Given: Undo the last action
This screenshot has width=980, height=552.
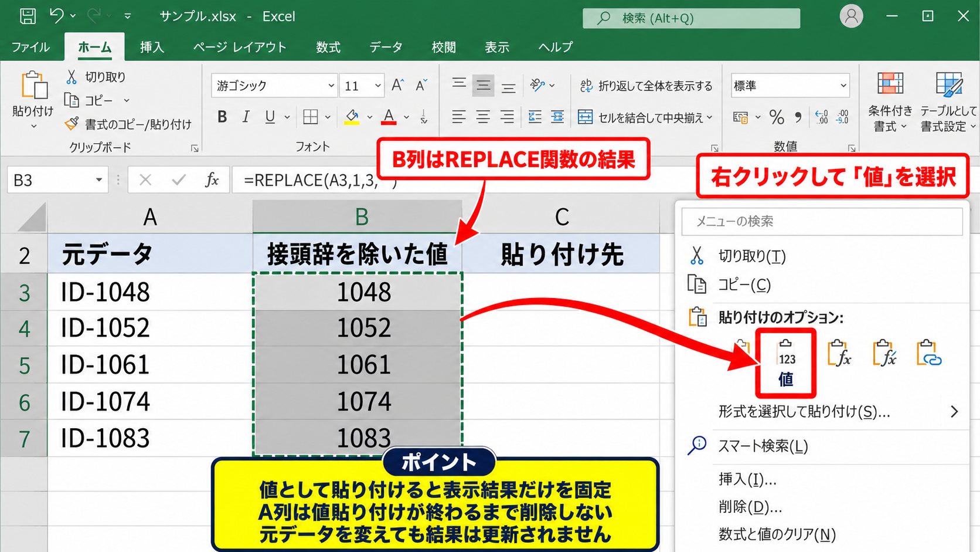Looking at the screenshot, I should pos(56,16).
